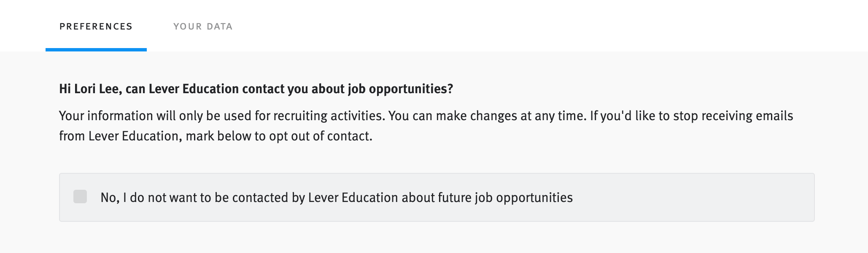868x253 pixels.
Task: Switch to the Your Data tab
Action: (x=203, y=27)
